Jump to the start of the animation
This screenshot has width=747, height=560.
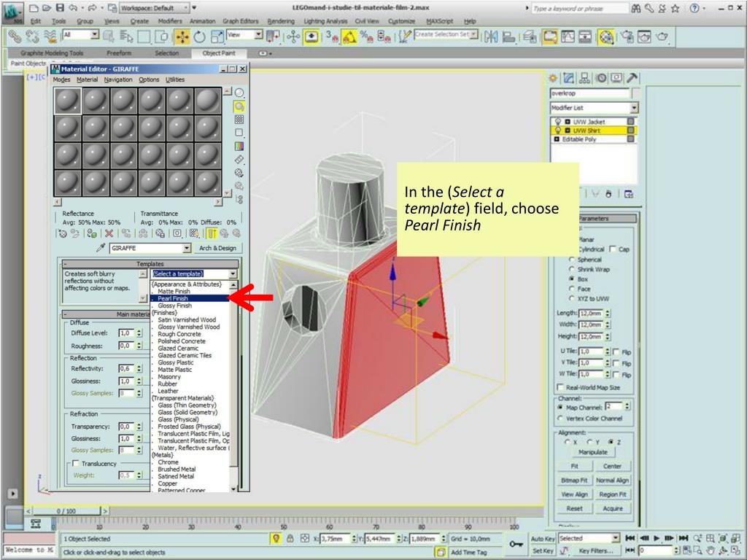click(630, 538)
